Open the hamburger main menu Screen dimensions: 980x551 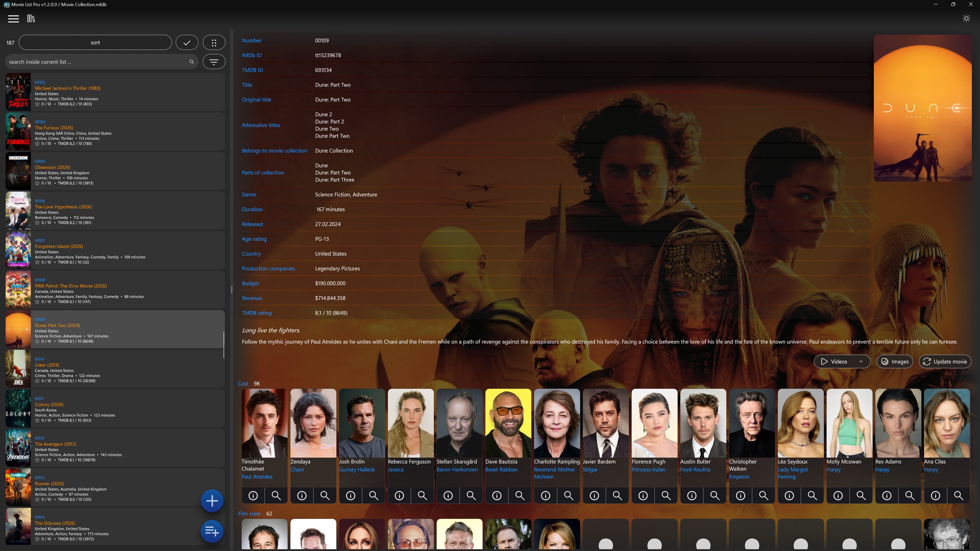tap(13, 19)
